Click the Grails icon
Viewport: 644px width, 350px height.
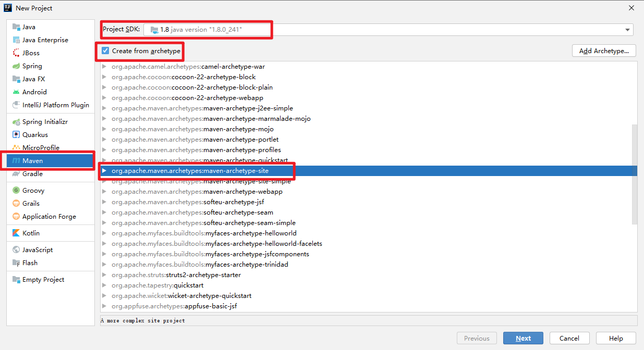click(x=16, y=204)
